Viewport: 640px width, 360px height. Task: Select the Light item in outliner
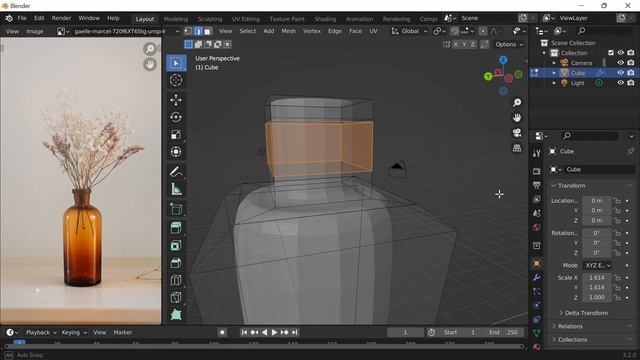coord(577,83)
